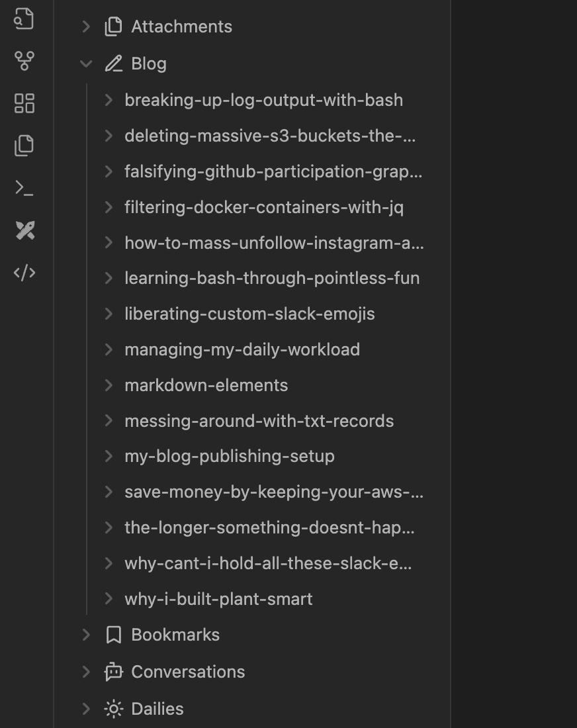Click the grid blocks ribbon icon

(x=24, y=103)
